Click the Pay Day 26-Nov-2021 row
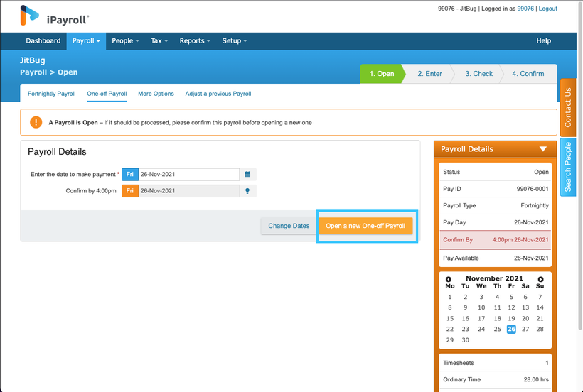The image size is (583, 392). point(496,222)
